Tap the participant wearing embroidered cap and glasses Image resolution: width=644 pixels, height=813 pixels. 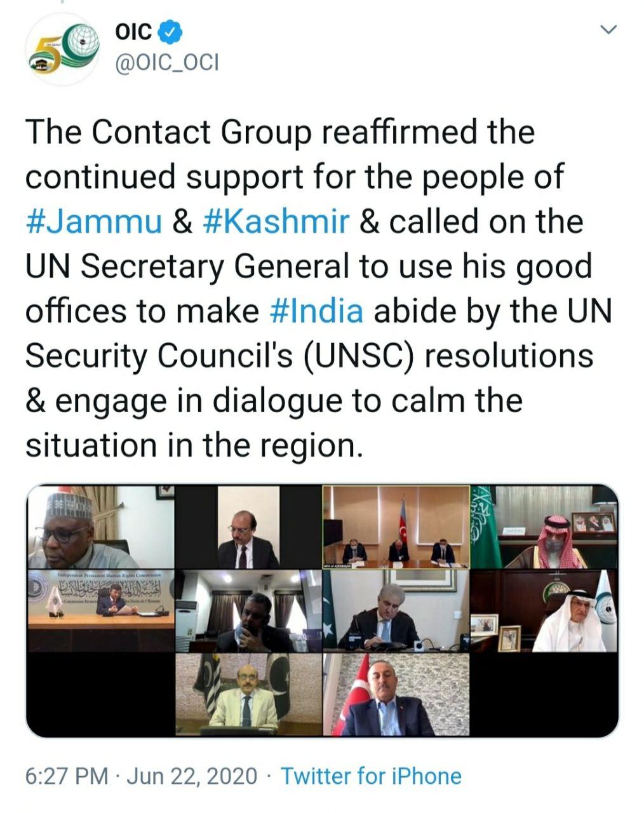[101, 527]
